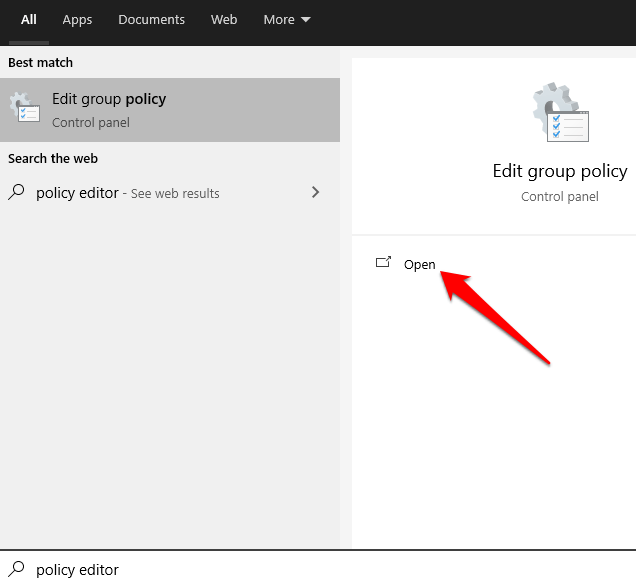Switch to the Apps tab
This screenshot has width=638, height=583.
tap(77, 20)
